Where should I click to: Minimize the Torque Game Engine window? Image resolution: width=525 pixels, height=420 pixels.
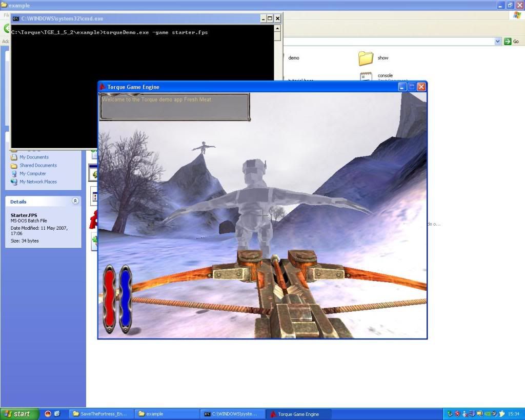(x=402, y=87)
